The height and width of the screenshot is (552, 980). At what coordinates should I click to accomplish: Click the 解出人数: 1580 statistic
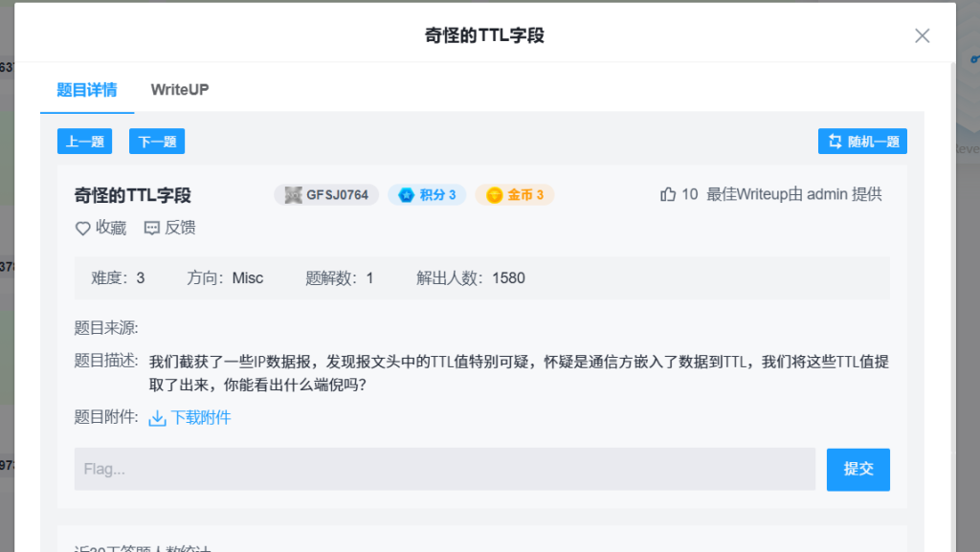point(470,278)
